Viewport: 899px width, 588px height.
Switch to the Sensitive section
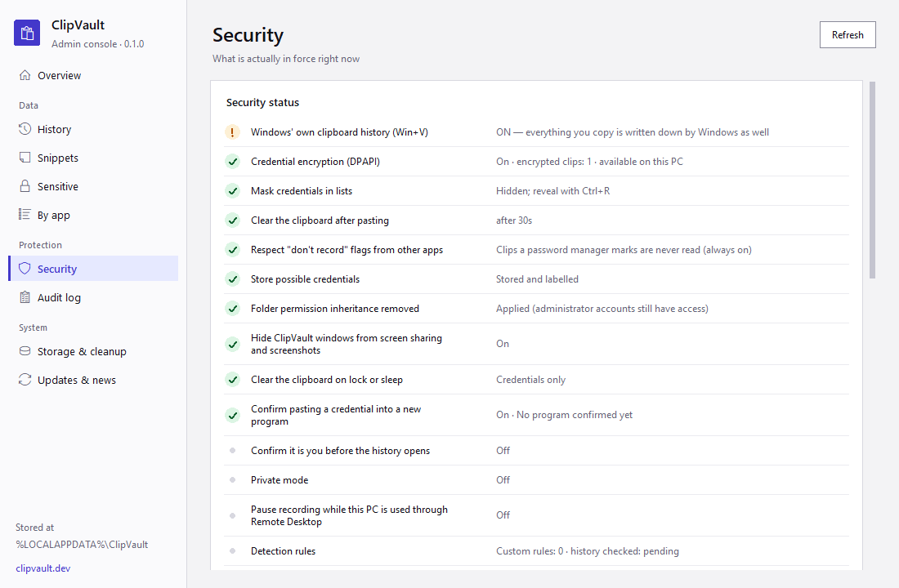93,186
